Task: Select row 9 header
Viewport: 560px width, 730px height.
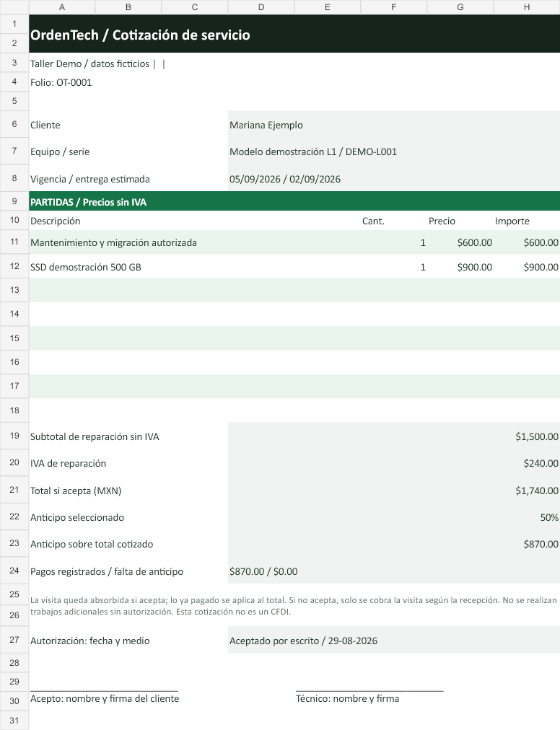Action: 14,201
